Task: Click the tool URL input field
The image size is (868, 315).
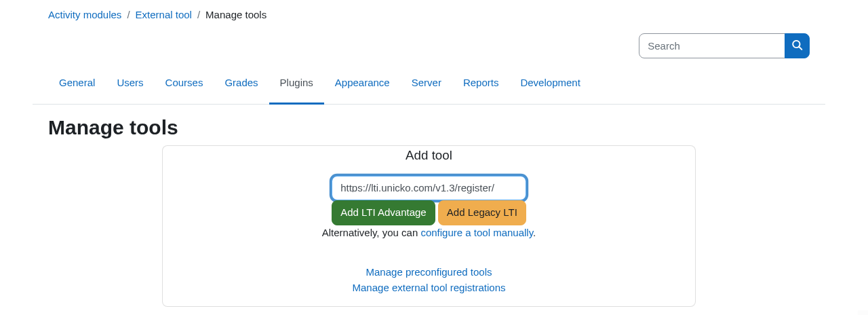Action: 429,187
